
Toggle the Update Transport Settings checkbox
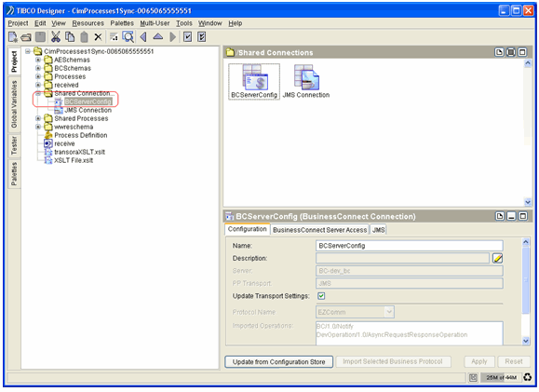point(321,296)
